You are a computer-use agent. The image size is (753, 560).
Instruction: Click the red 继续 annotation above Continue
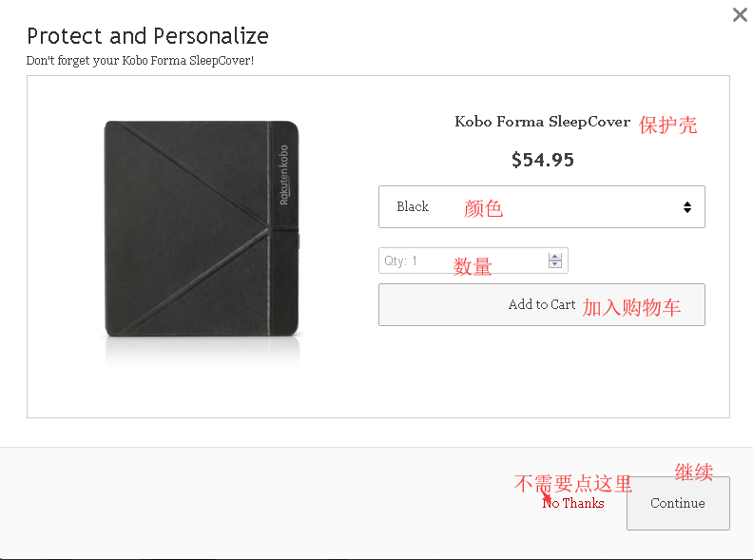pos(694,472)
